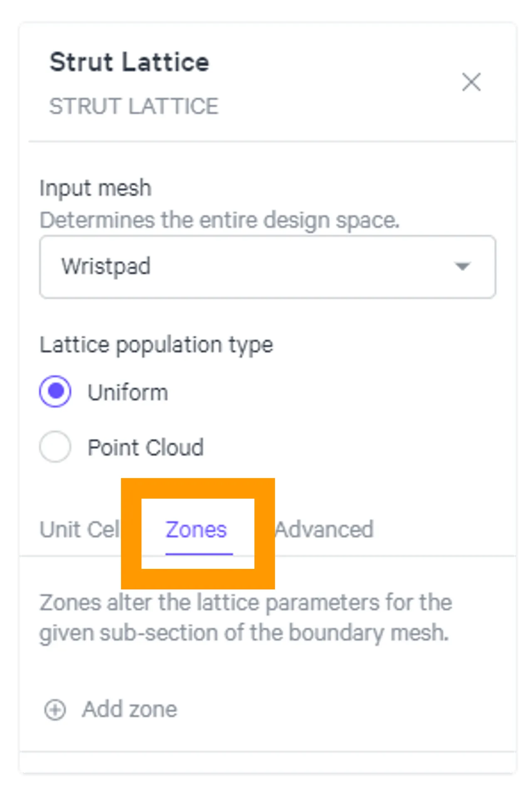
Task: Open the Wristpad input mesh selector
Action: pyautogui.click(x=266, y=267)
